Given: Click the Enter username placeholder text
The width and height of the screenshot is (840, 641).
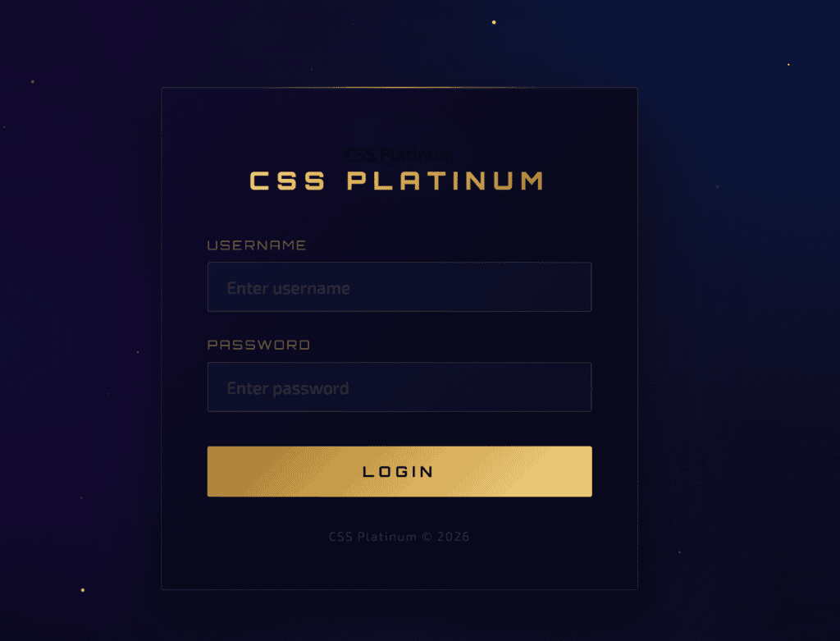Looking at the screenshot, I should pyautogui.click(x=288, y=288).
